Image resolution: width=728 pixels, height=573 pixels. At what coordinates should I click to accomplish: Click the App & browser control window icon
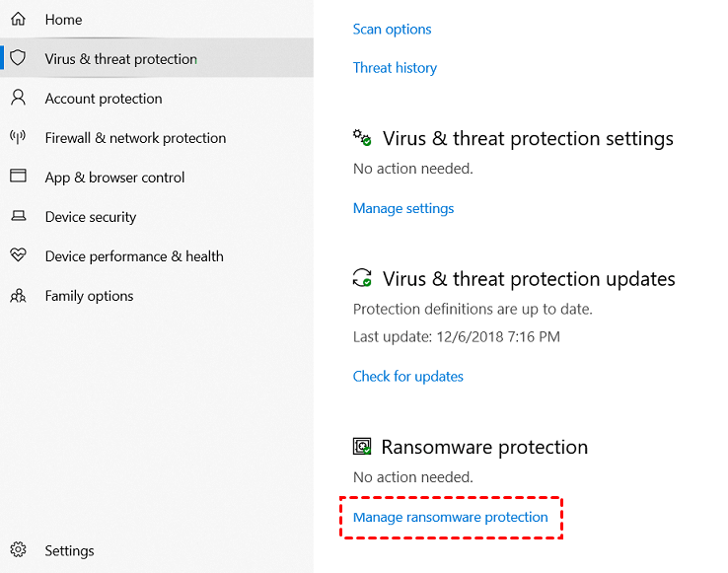(x=18, y=177)
